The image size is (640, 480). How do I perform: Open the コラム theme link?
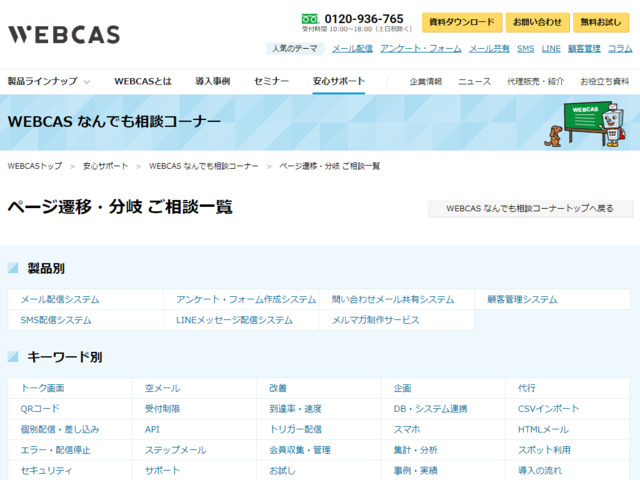tap(620, 49)
